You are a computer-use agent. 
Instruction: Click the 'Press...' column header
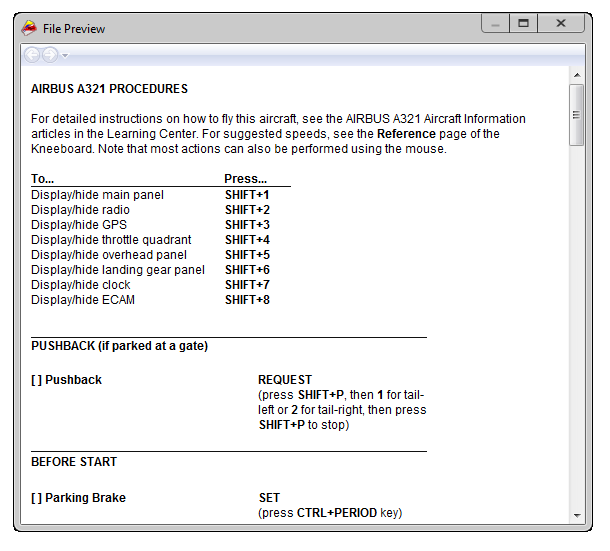[x=245, y=179]
